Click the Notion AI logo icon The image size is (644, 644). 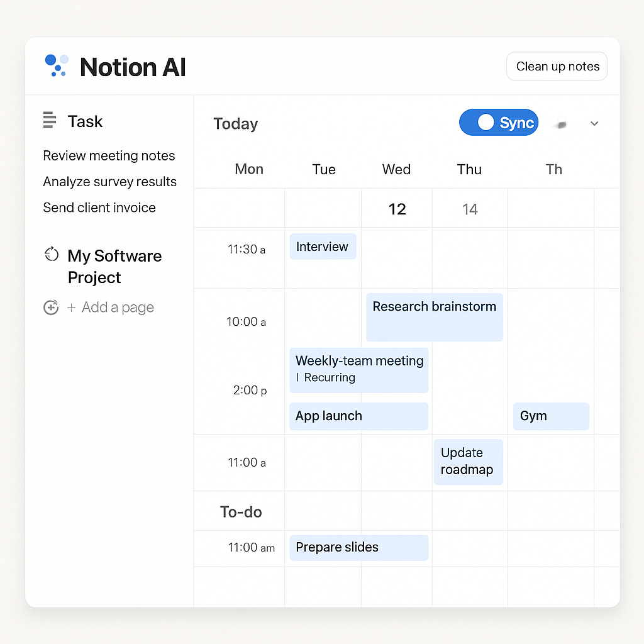[56, 65]
